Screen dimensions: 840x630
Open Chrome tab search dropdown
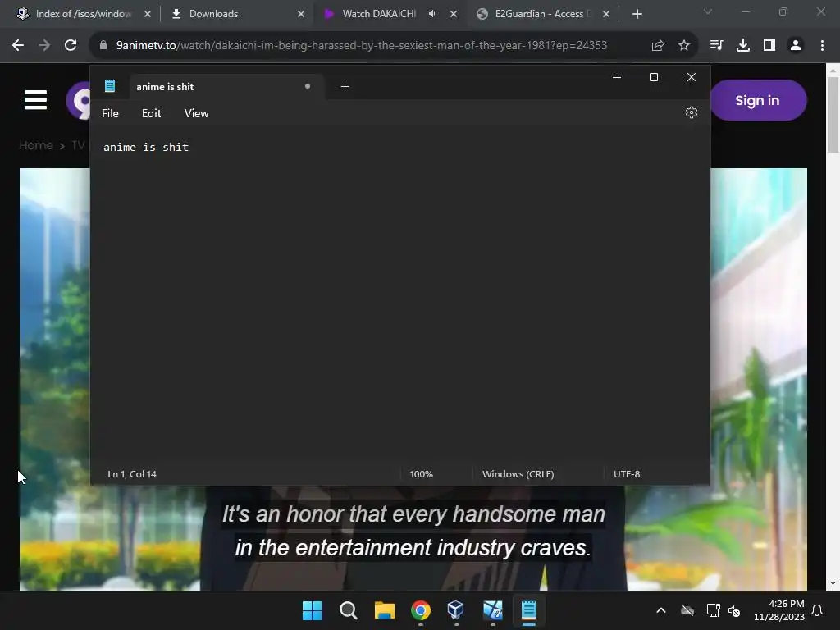pyautogui.click(x=708, y=11)
